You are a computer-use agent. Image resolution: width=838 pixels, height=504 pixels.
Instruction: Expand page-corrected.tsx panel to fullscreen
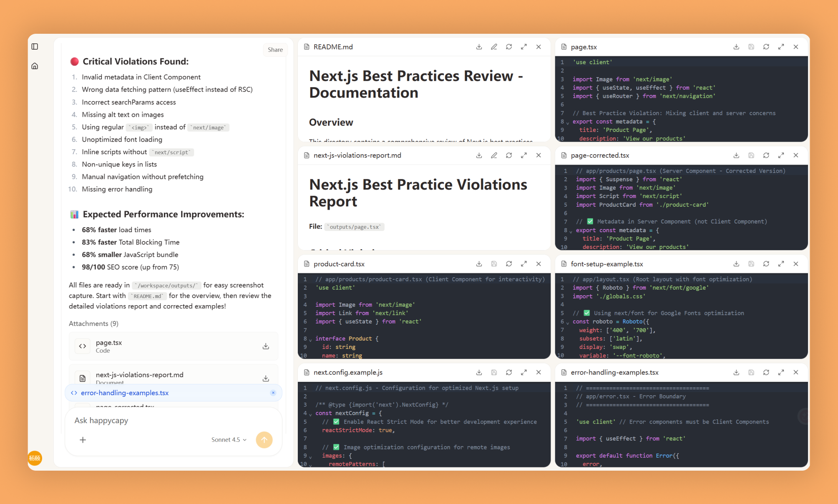(x=781, y=155)
